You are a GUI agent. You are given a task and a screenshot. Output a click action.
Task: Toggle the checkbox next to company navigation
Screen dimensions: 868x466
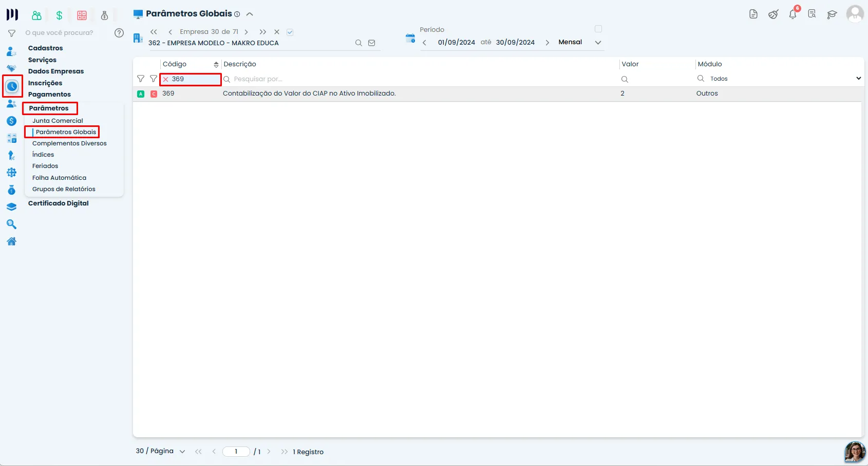[x=290, y=32]
